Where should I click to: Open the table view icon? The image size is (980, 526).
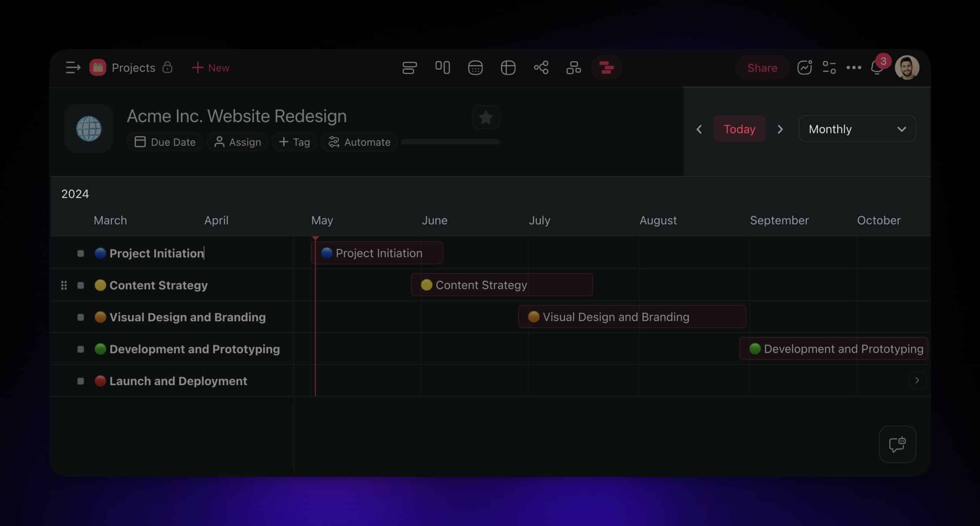(508, 68)
